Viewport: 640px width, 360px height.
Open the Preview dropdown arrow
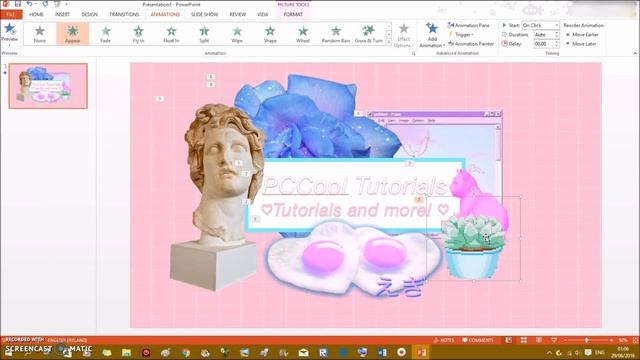pos(9,45)
